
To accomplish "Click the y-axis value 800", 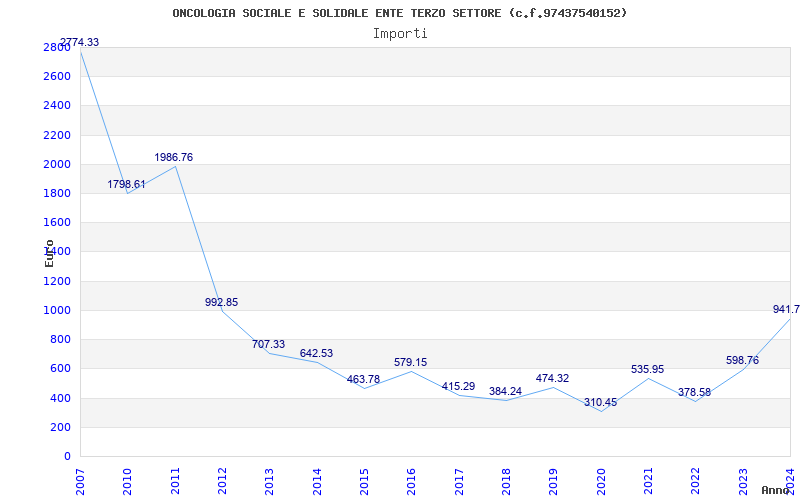I will [60, 339].
